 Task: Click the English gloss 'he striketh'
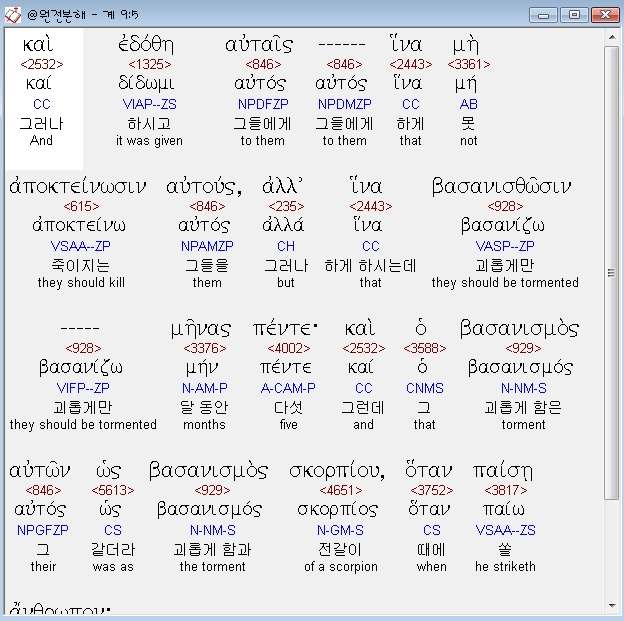coord(505,566)
